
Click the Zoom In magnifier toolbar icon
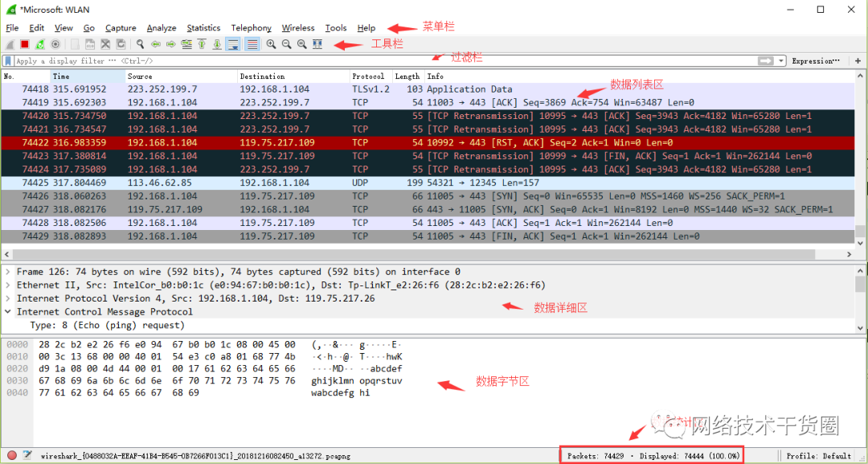272,44
